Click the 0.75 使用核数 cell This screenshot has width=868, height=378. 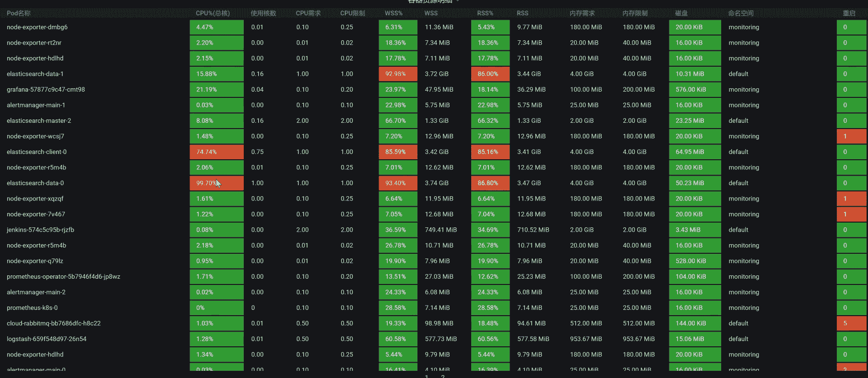coord(257,152)
